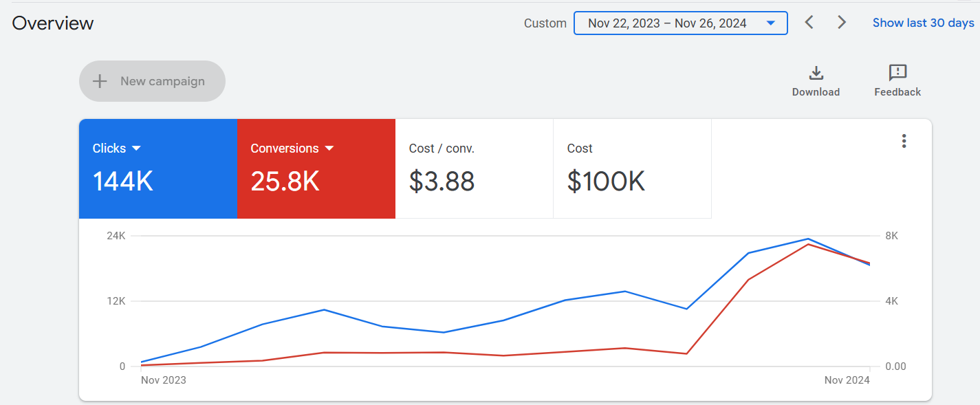Advance with the next date range arrow
Image resolution: width=980 pixels, height=405 pixels.
(x=842, y=23)
